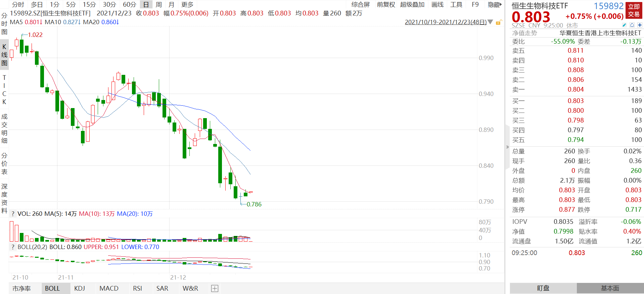Image resolution: width=644 pixels, height=294 pixels.
Task: Switch to 盯盘 tab
Action: pyautogui.click(x=543, y=288)
